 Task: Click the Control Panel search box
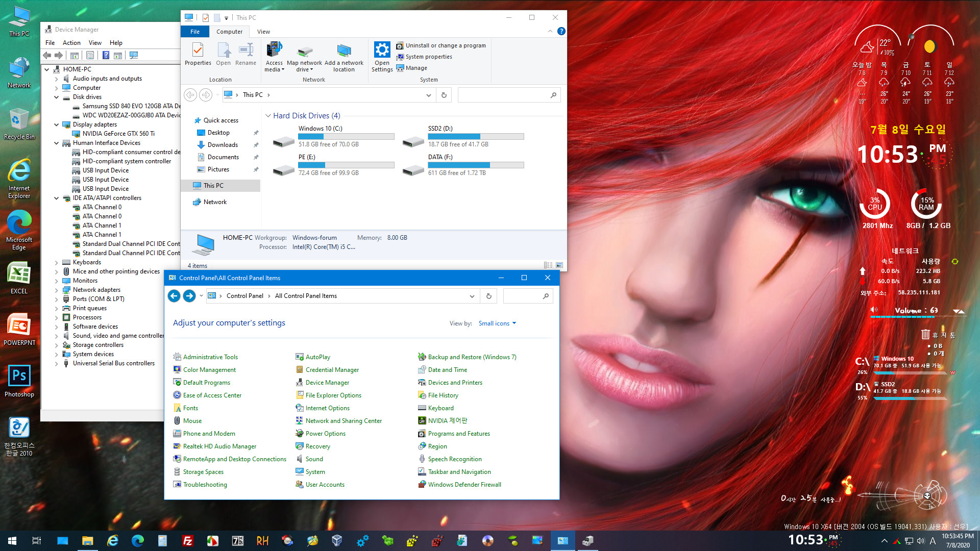(x=528, y=296)
